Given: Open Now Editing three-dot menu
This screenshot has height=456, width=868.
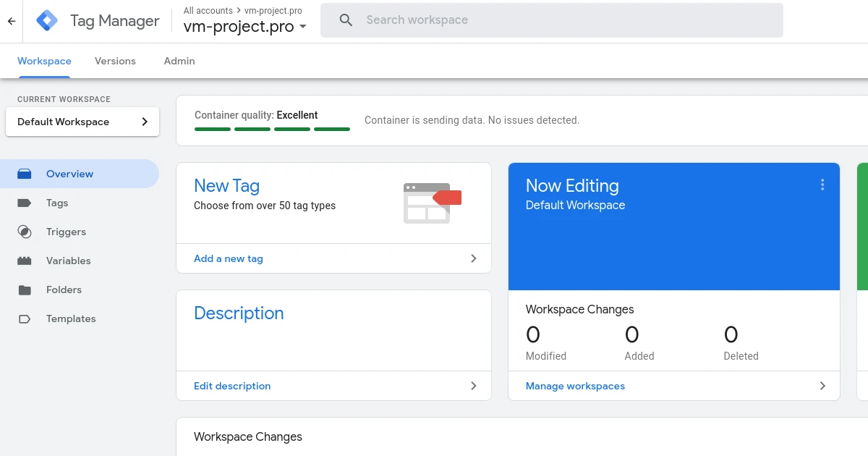Looking at the screenshot, I should pos(822,185).
